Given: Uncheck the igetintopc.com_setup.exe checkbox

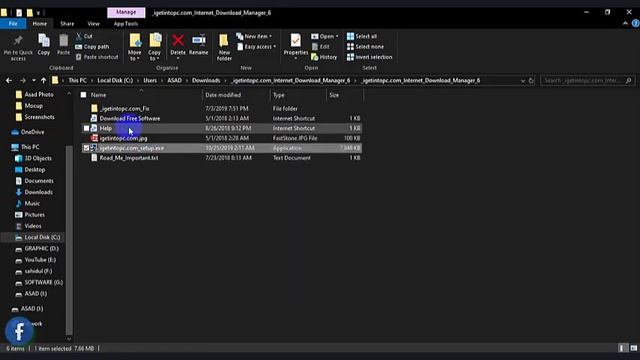Looking at the screenshot, I should (x=86, y=148).
